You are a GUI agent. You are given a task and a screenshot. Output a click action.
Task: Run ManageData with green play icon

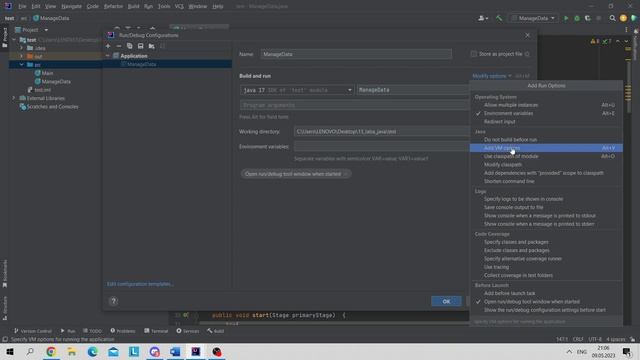(566, 18)
